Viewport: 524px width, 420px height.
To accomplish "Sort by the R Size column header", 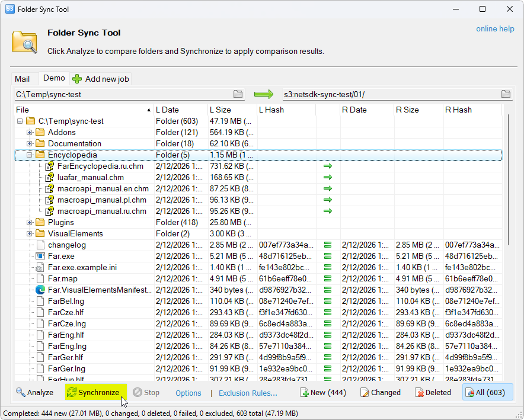I will [x=418, y=110].
